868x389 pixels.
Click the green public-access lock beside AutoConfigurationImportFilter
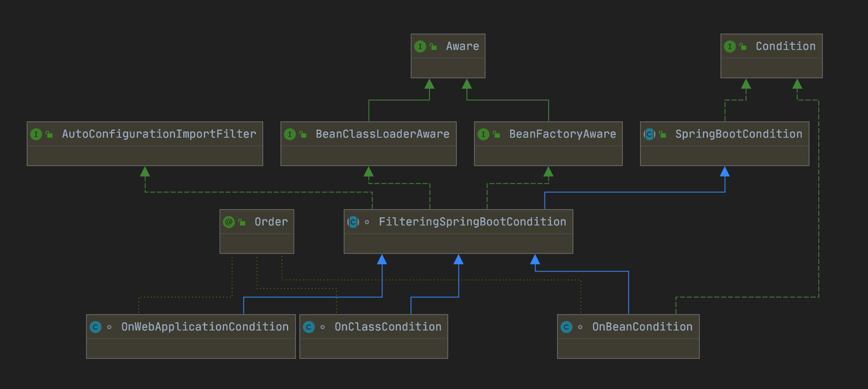pos(49,134)
